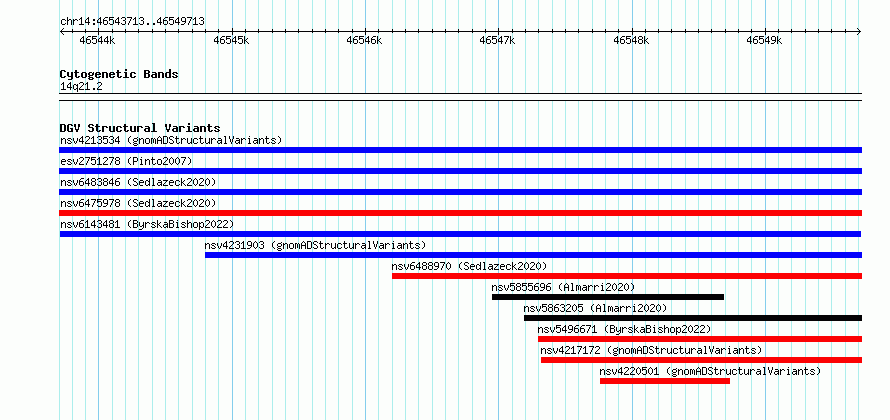Click the black bar for nsv5855696
Viewport: 890px width, 420px height.
[608, 297]
